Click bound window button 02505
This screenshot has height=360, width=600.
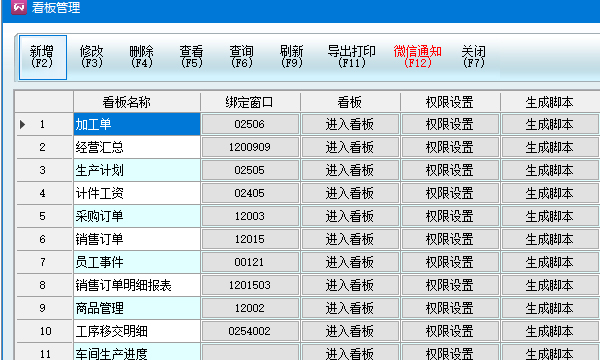(x=250, y=170)
